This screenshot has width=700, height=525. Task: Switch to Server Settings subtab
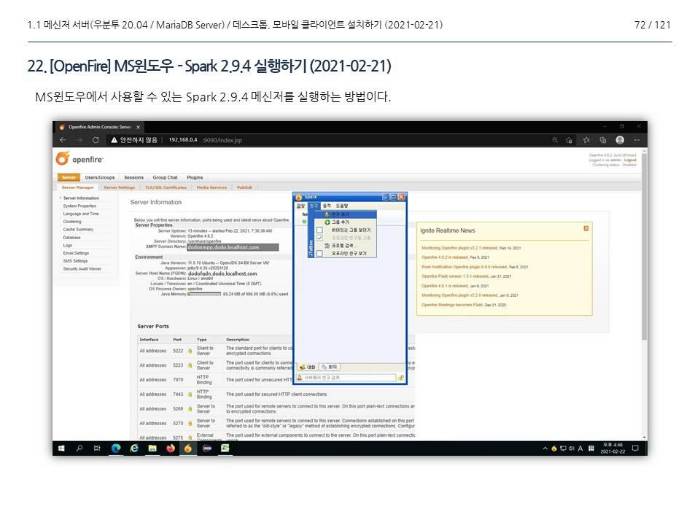click(119, 188)
